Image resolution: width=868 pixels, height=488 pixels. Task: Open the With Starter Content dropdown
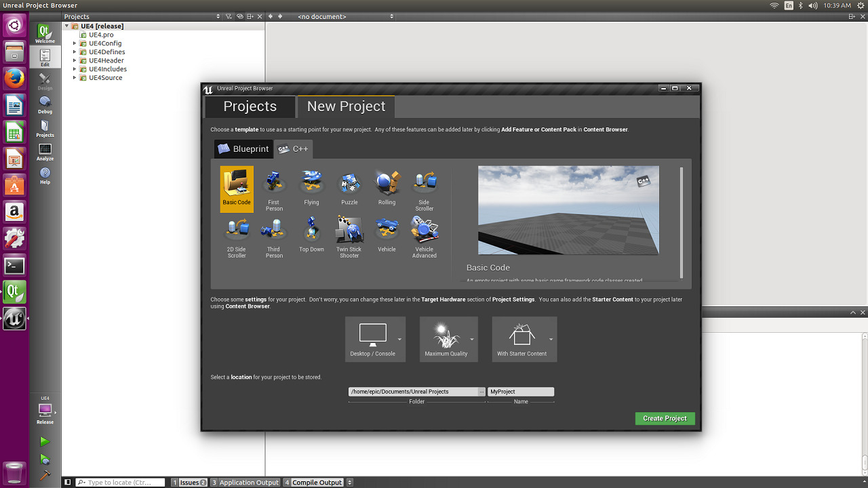click(524, 340)
